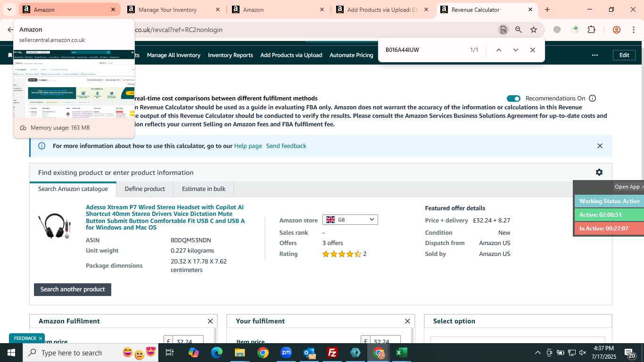This screenshot has width=644, height=362.
Task: Click the globe extension icon
Action: (557, 30)
